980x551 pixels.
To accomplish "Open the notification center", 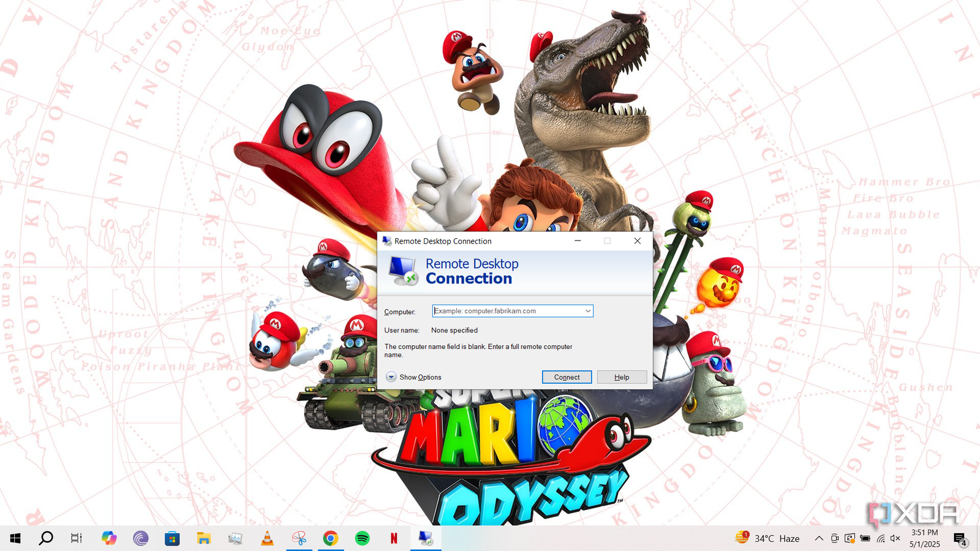I will tap(960, 539).
